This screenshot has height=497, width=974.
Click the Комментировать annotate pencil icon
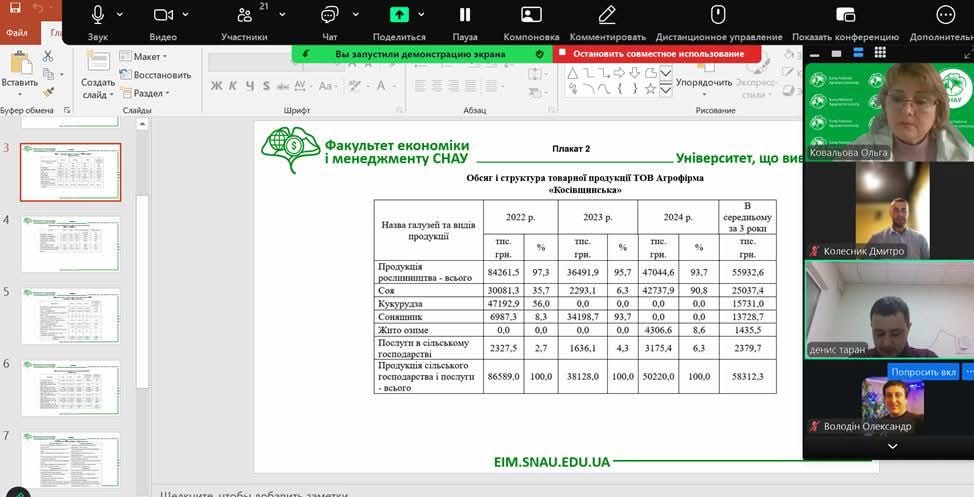pos(607,15)
